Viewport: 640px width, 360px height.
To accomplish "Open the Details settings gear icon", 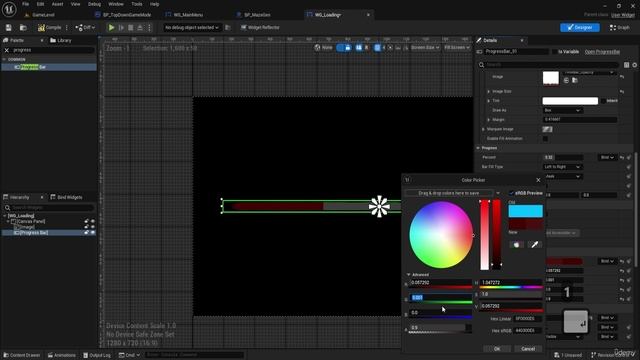I will coord(635,64).
